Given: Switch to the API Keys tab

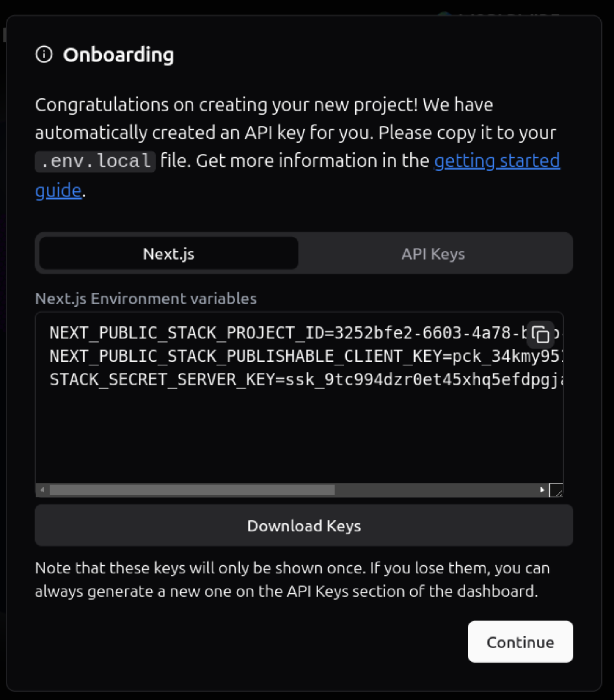Looking at the screenshot, I should coord(433,253).
